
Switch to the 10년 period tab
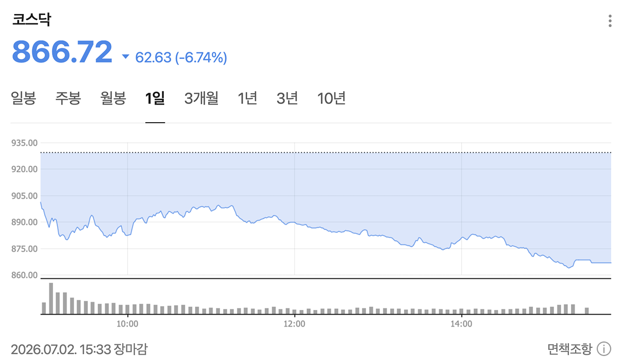pos(331,98)
